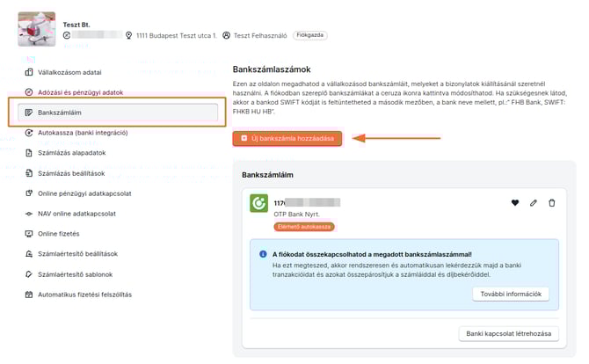Open Számlaértesítő sablonok
The image size is (589, 364).
[76, 274]
